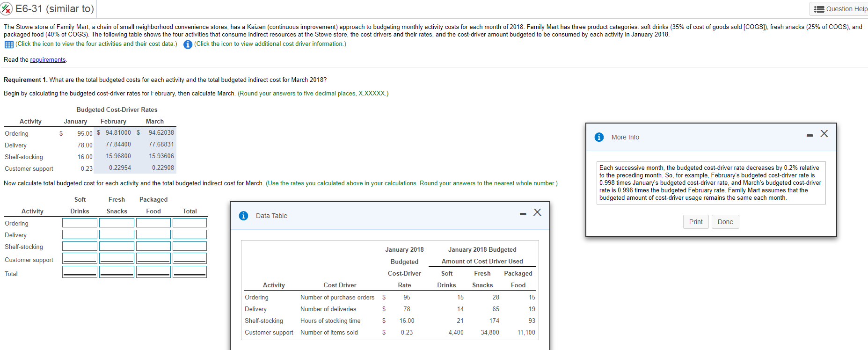Click 'Hours of stocking time' in Data Table

coord(330,321)
